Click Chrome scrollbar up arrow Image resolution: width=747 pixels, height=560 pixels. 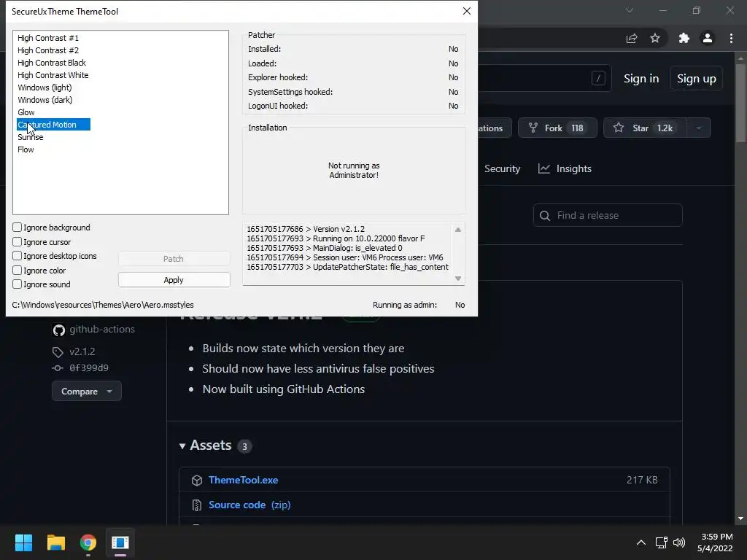tap(740, 58)
